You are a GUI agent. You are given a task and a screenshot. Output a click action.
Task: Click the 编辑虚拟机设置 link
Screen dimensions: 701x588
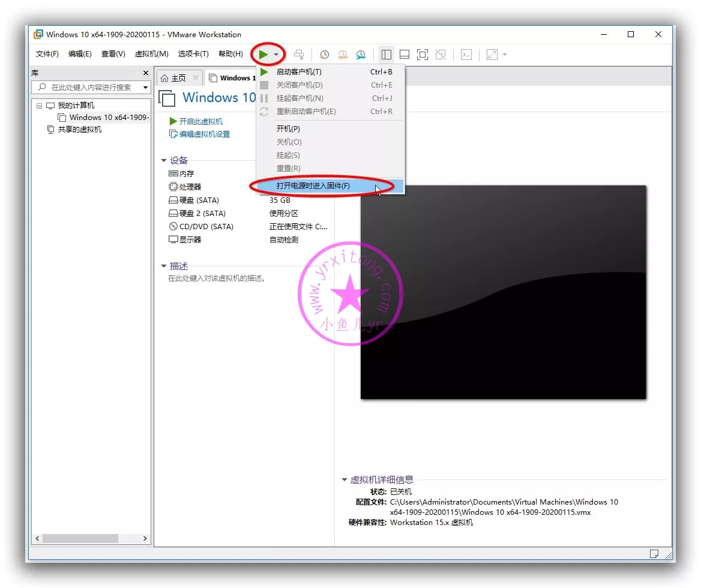coord(204,134)
